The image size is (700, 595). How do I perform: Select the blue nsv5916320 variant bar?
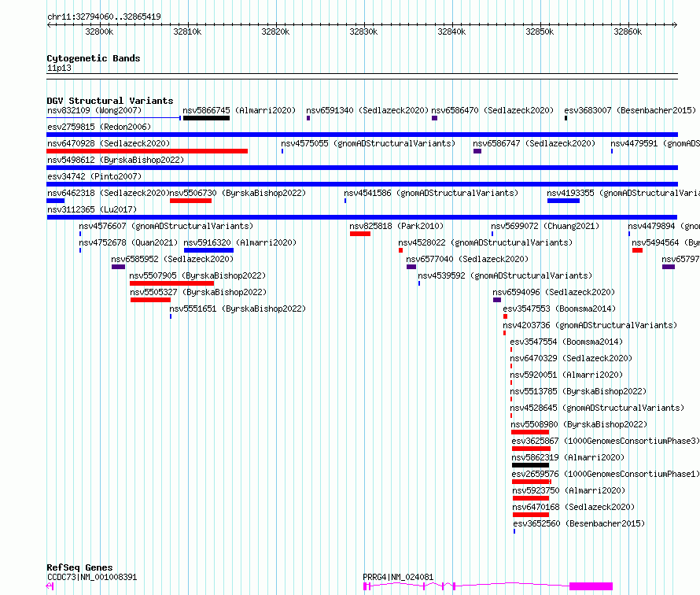[208, 250]
